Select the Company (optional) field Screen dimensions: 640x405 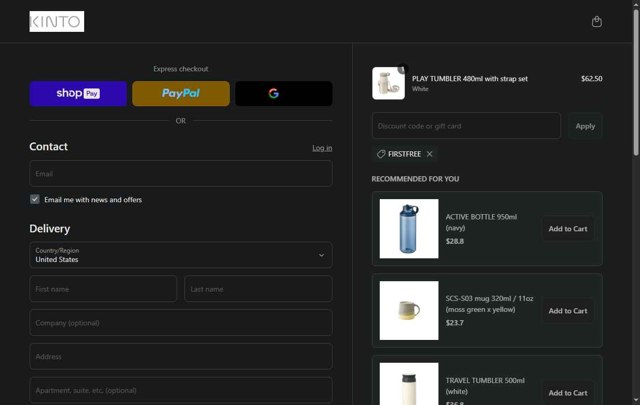[181, 323]
